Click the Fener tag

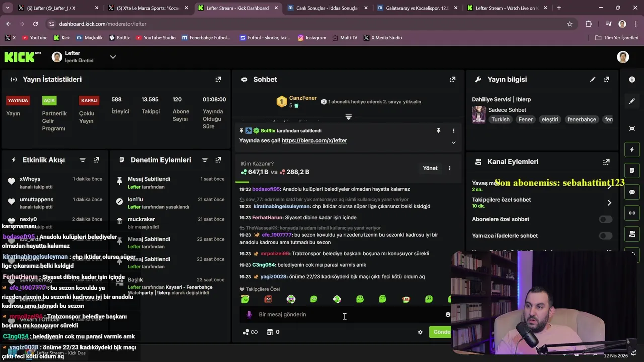pos(525,119)
